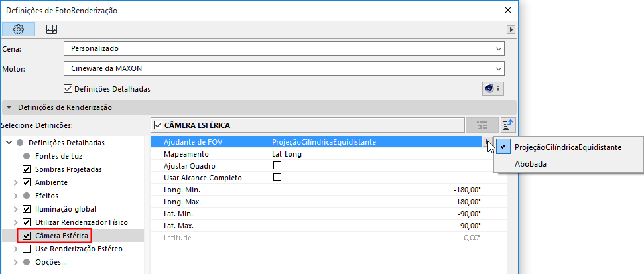
Task: Toggle Utilizar Renderizador Físico checkbox
Action: [x=27, y=222]
